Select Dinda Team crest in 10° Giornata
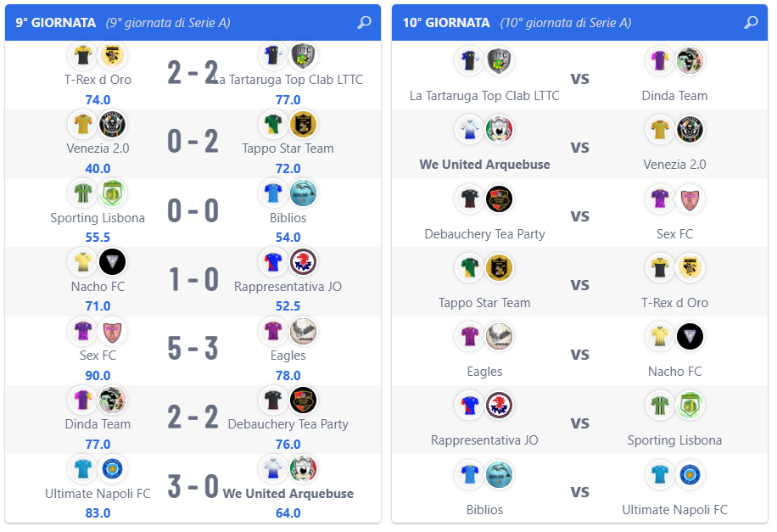The width and height of the screenshot is (777, 532). (690, 60)
